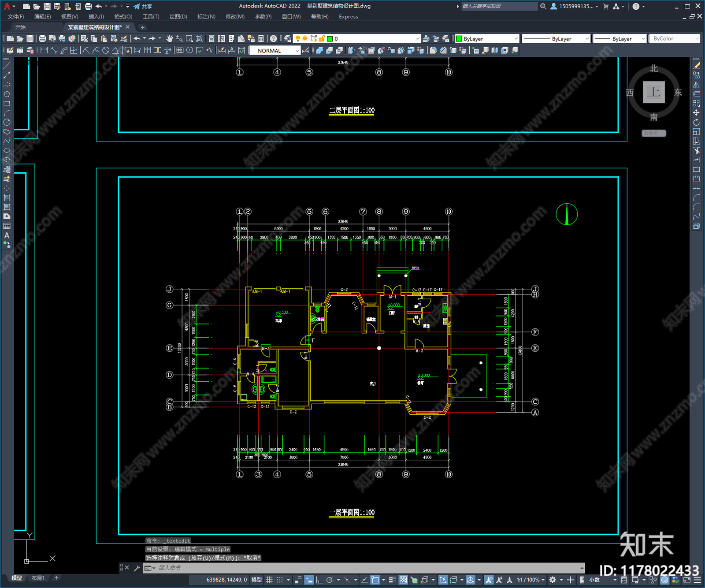
Task: Toggle object snap square in status bar
Action: pyautogui.click(x=375, y=580)
